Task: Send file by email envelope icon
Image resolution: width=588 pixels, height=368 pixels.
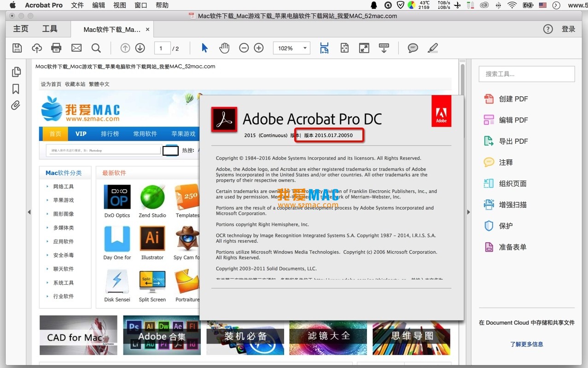Action: [x=76, y=48]
